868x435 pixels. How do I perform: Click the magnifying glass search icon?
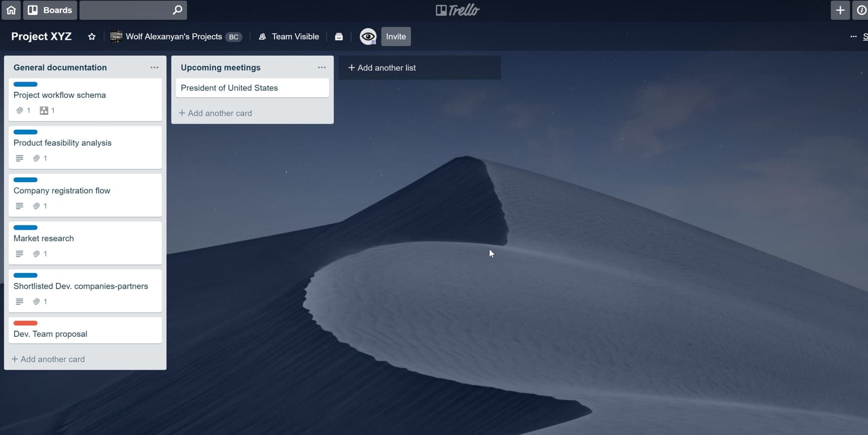tap(177, 10)
